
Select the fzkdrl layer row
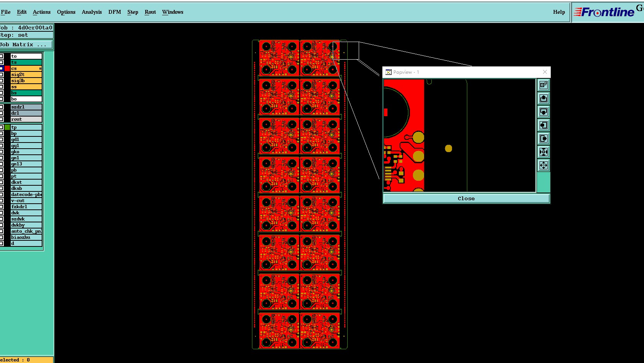tap(26, 207)
